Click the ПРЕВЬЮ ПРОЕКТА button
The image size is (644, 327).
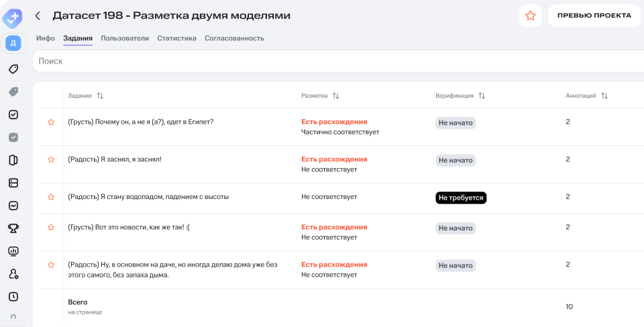pos(594,16)
